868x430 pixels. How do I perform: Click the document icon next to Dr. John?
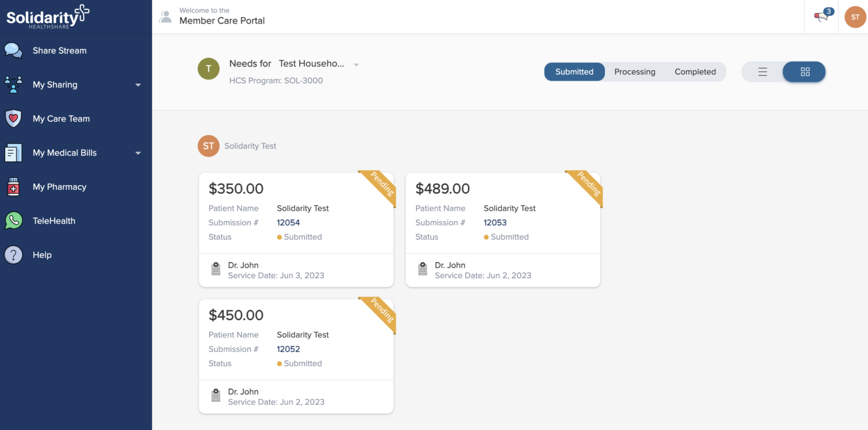pyautogui.click(x=215, y=269)
